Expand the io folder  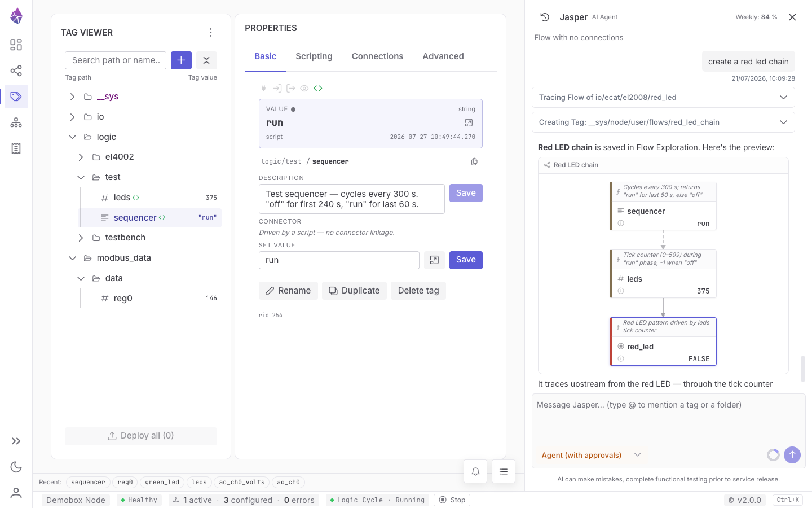(x=72, y=117)
